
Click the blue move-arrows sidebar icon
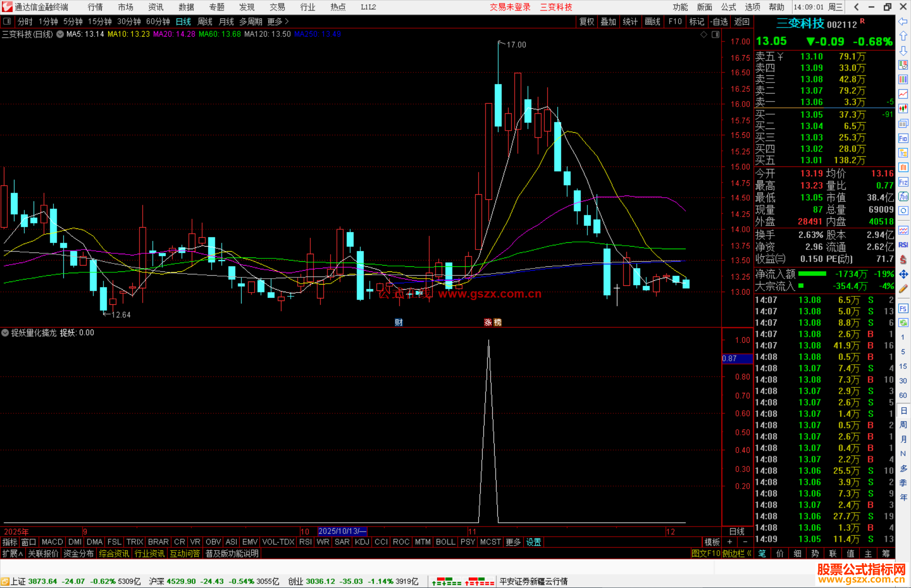[x=903, y=274]
